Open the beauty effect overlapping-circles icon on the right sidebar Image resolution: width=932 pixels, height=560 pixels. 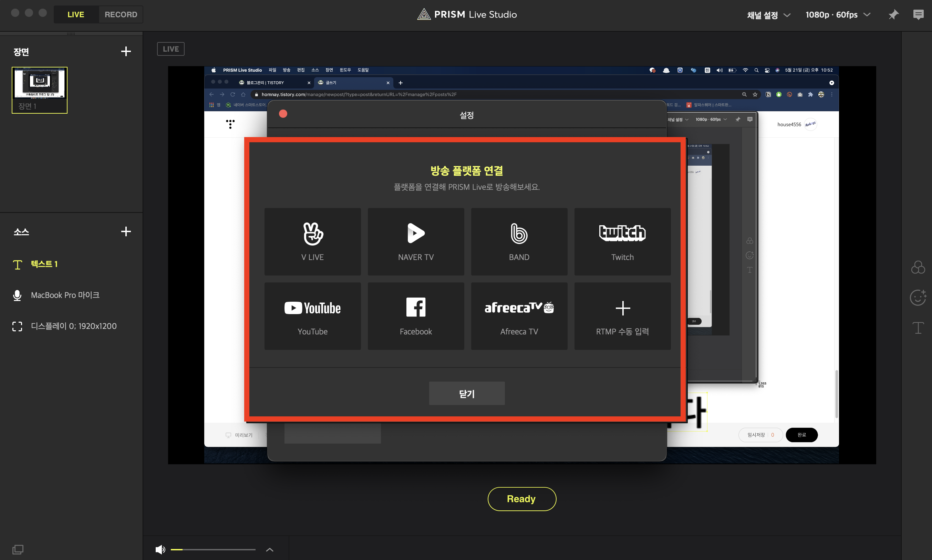[x=918, y=268]
